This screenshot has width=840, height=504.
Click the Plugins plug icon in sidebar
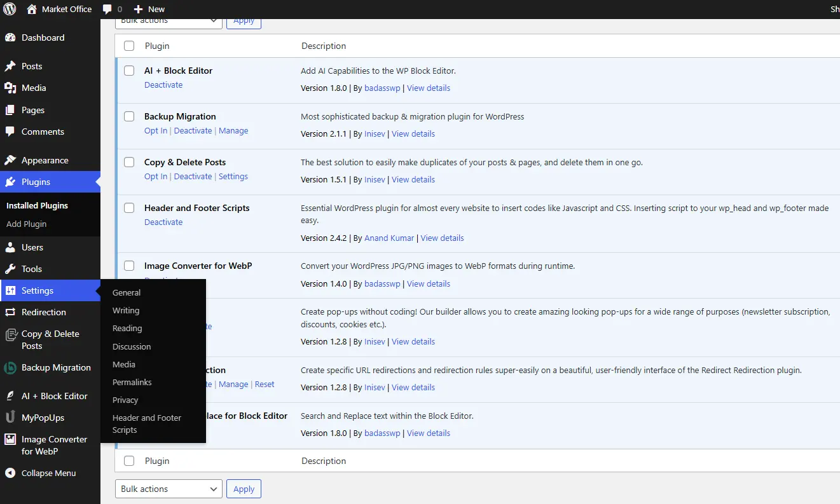coord(10,182)
